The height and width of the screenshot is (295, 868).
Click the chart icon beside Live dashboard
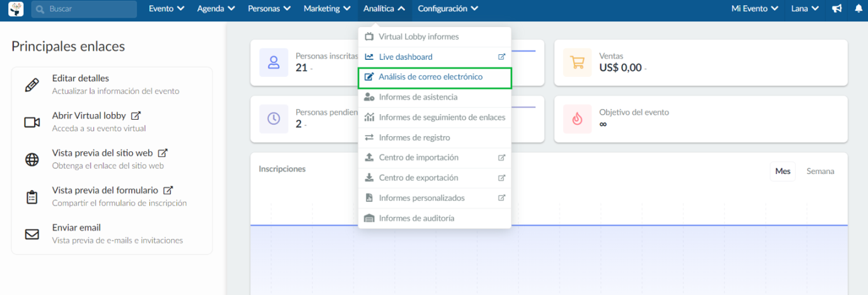[369, 57]
